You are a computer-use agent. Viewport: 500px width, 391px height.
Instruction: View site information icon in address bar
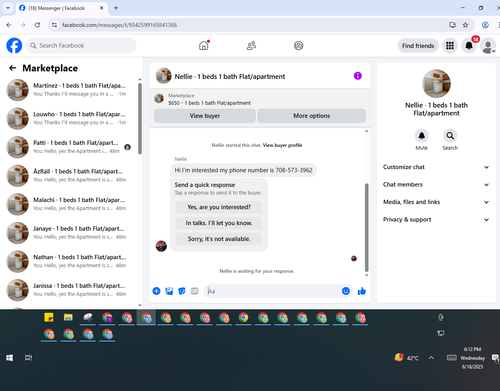[54, 25]
